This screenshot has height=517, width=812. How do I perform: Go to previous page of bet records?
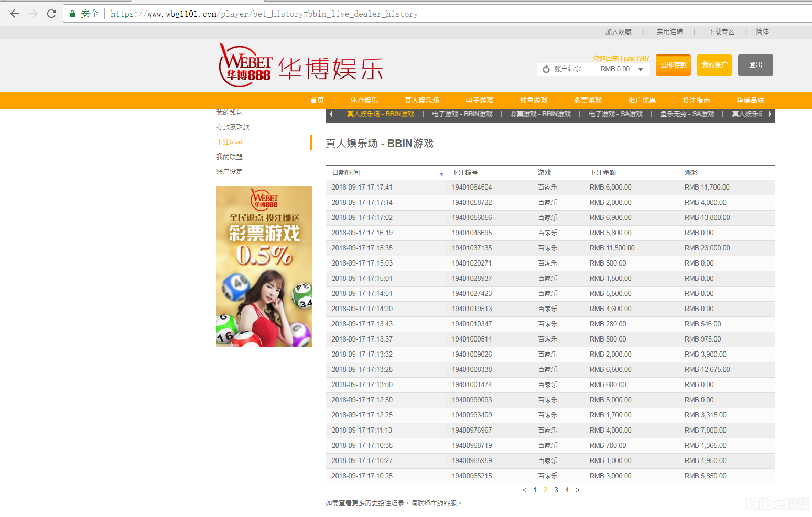(524, 490)
